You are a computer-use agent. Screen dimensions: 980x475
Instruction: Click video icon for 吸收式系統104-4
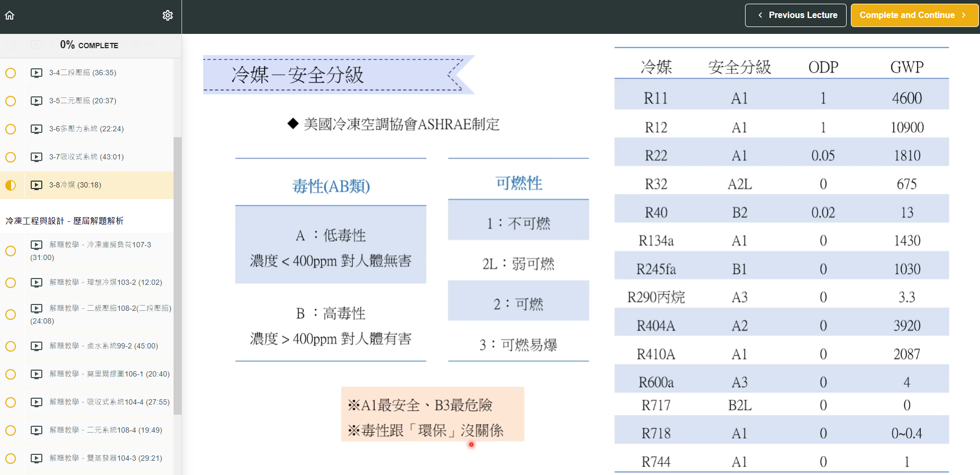coord(37,402)
